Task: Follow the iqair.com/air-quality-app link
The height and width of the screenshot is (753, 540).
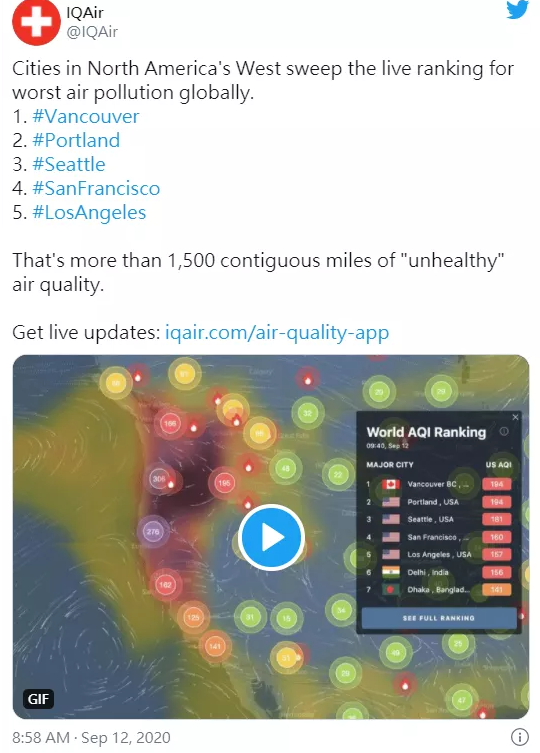Action: (277, 332)
